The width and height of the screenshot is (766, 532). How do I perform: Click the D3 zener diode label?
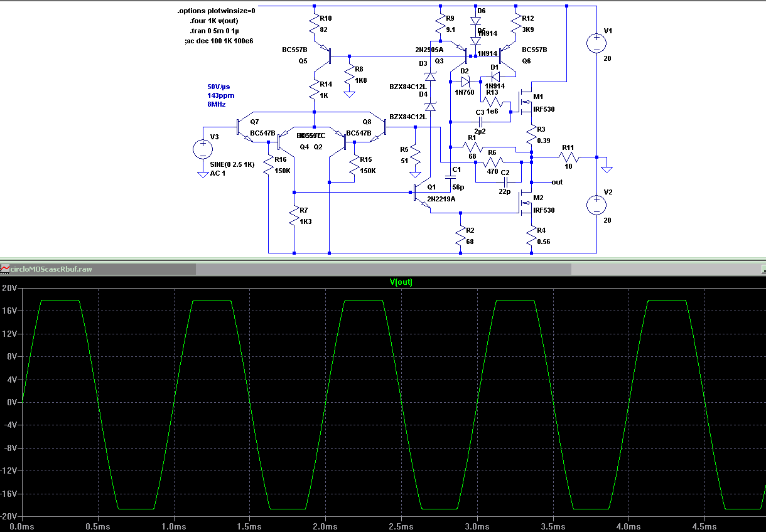423,63
